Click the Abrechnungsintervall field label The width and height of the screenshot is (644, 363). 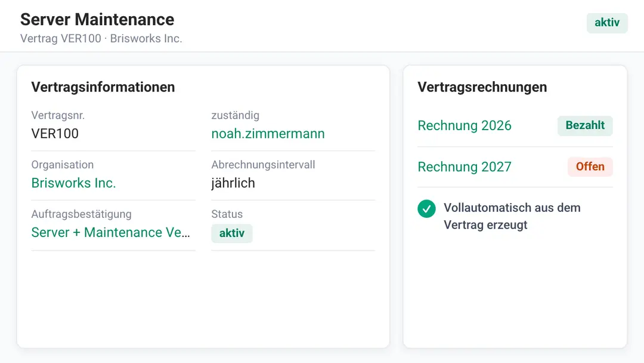(x=264, y=164)
